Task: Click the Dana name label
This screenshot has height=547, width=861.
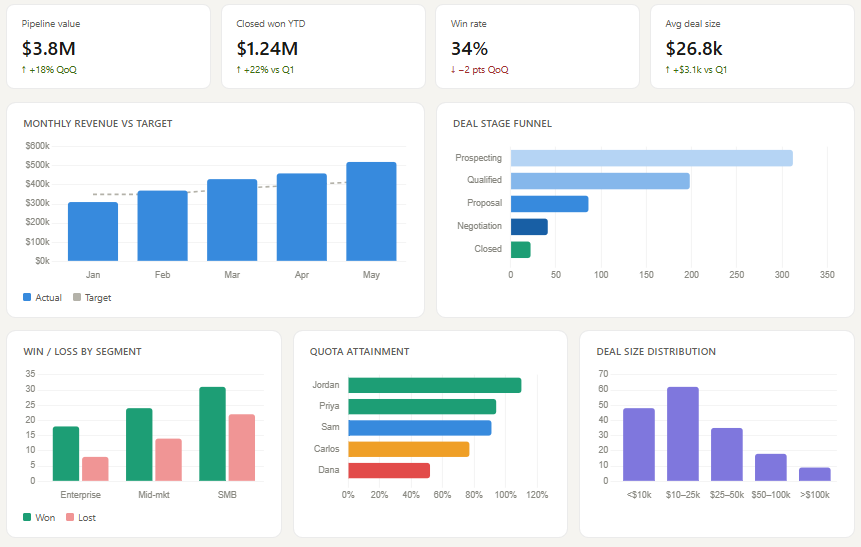Action: (328, 470)
